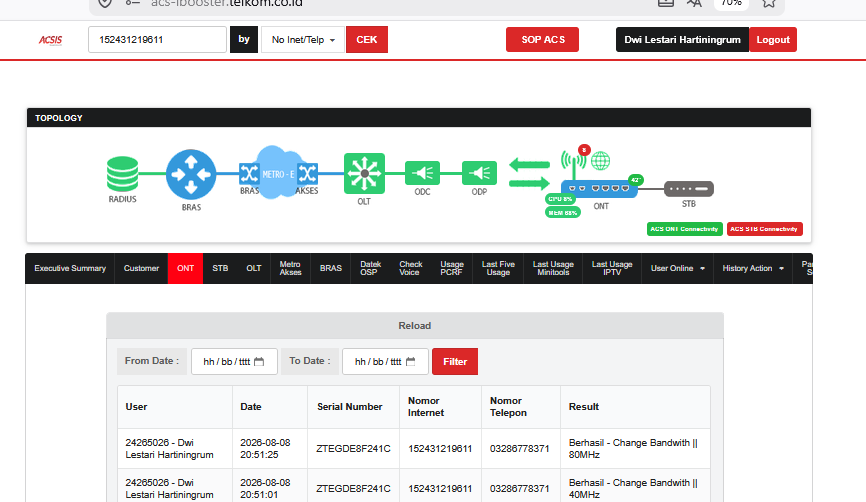Viewport: 866px width, 502px height.
Task: Click the red CEK button
Action: (367, 40)
